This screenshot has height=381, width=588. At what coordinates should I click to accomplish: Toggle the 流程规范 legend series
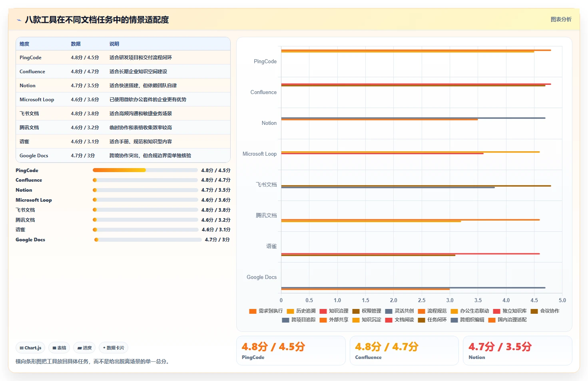432,311
